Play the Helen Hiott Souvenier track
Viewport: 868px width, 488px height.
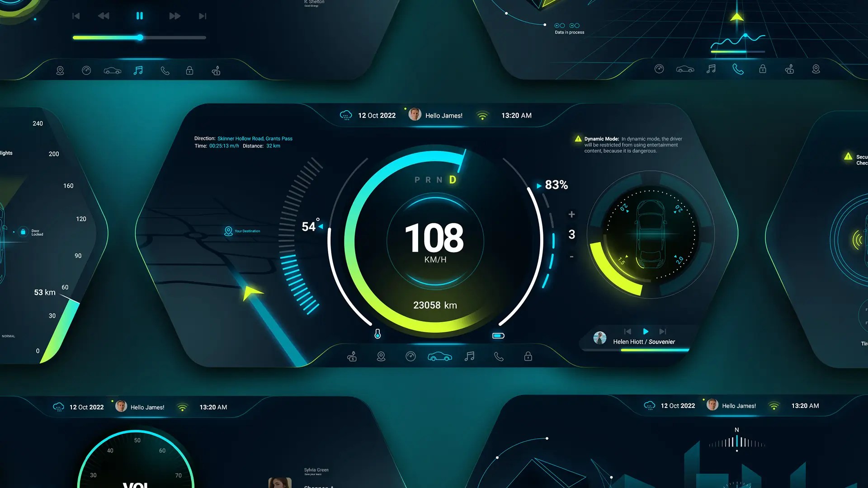(646, 331)
